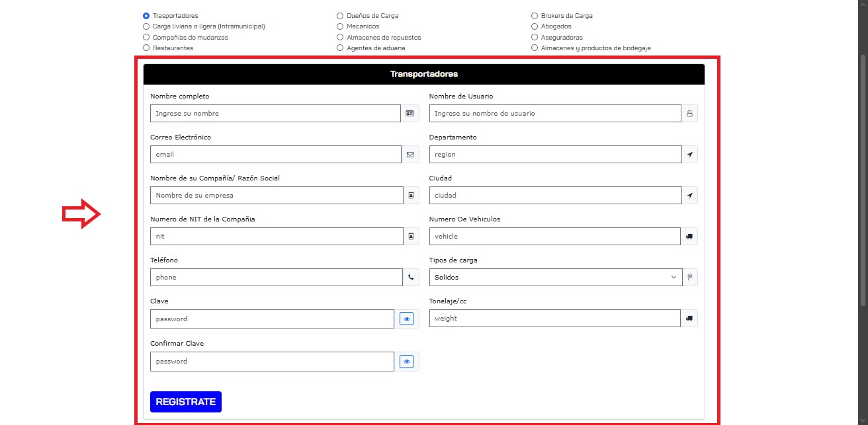Click the map pin icon beside Tipos de carga
This screenshot has height=425, width=868.
tap(690, 277)
